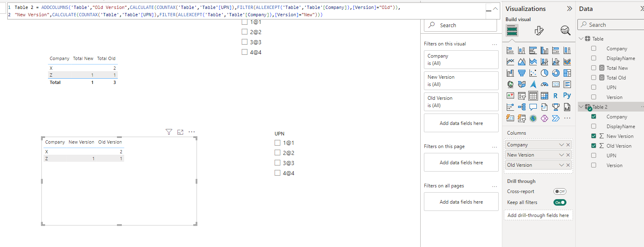This screenshot has height=247, width=644.
Task: Get more visuals via ellipsis
Action: coord(567,118)
